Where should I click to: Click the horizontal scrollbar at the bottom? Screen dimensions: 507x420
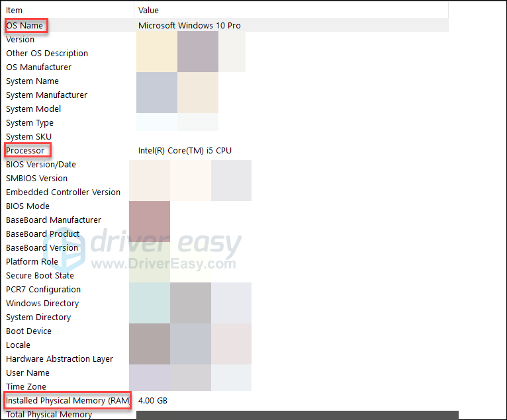[297, 415]
